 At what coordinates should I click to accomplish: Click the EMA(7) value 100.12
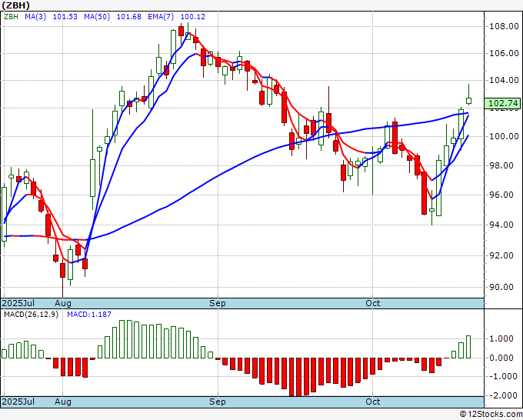(193, 17)
